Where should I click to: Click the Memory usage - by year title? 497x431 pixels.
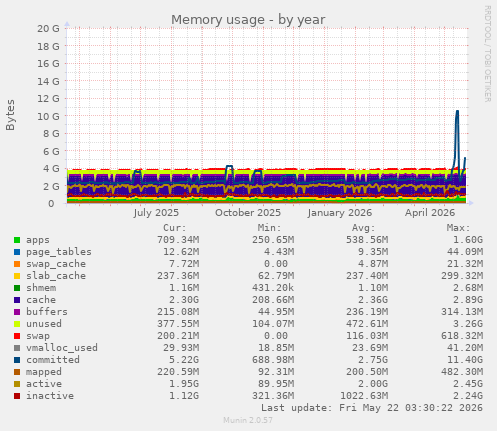pos(248,20)
